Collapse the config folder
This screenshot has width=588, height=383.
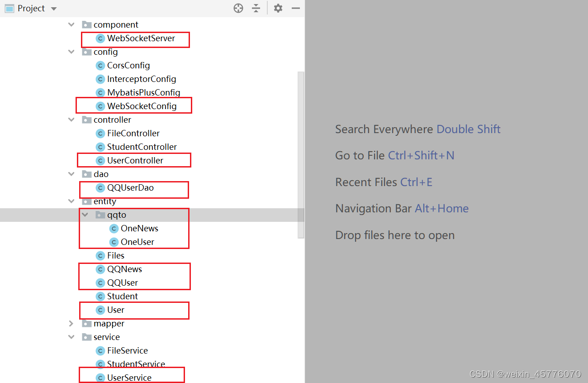pyautogui.click(x=71, y=52)
